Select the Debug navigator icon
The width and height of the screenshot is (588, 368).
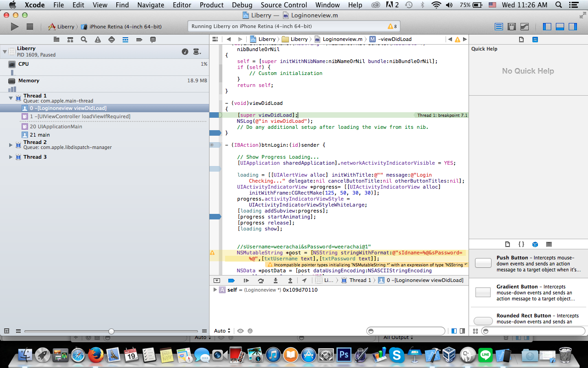[125, 40]
